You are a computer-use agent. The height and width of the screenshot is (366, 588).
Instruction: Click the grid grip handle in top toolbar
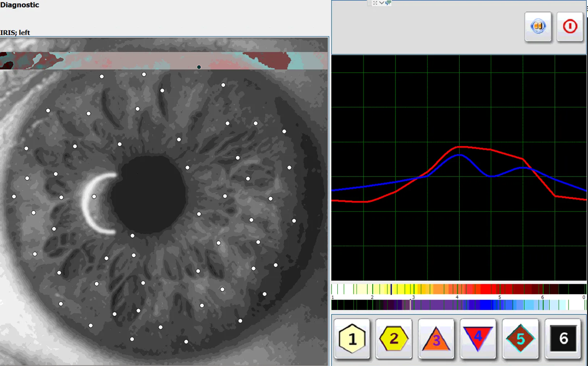point(369,3)
